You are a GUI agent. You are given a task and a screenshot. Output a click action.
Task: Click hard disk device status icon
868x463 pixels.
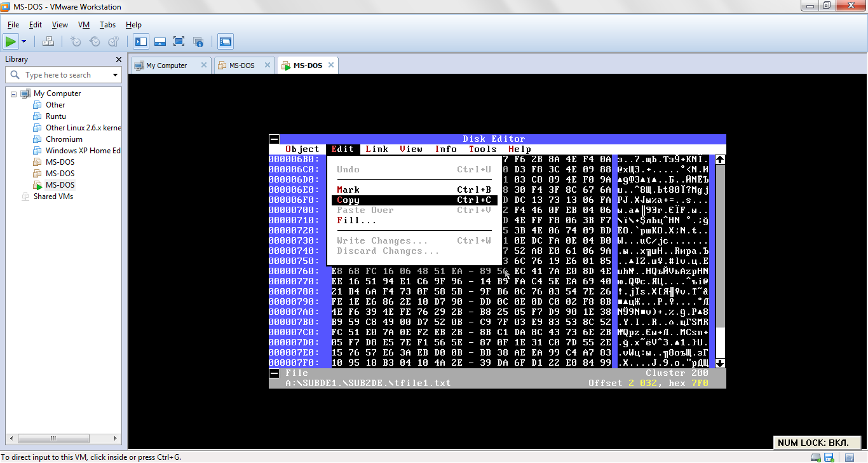tap(816, 457)
